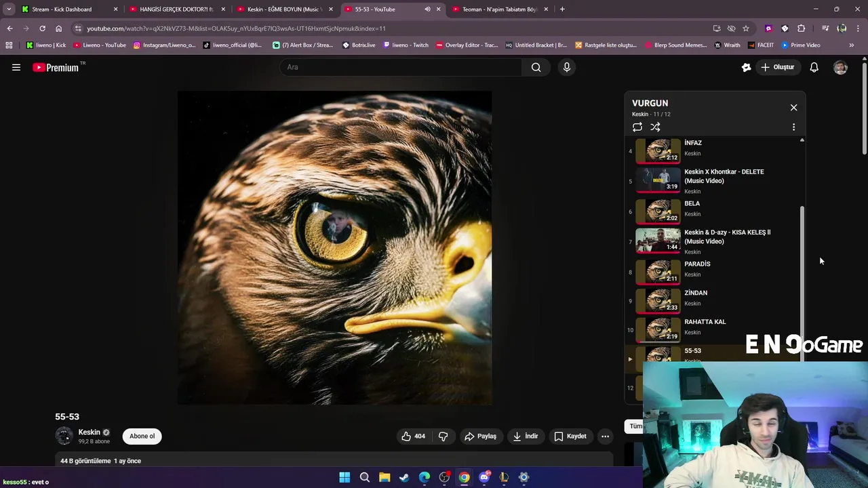
Task: Select BELA in the playlist
Action: click(x=712, y=211)
